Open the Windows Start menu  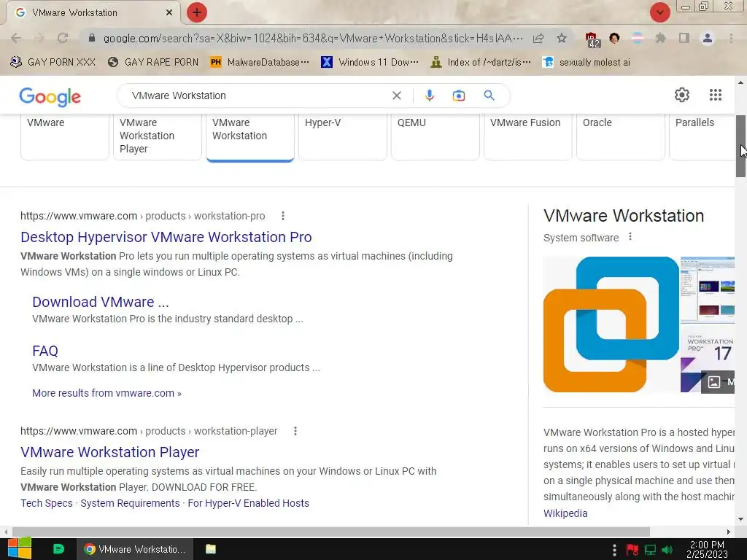click(x=20, y=548)
